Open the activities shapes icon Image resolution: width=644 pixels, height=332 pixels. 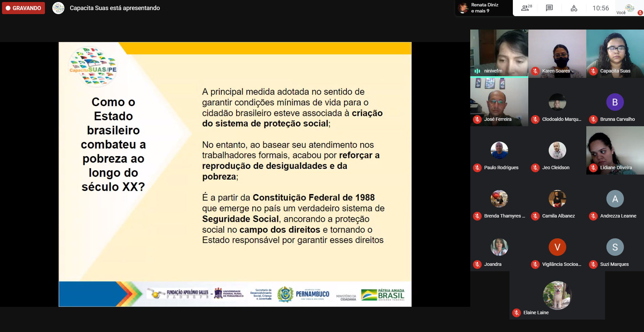(574, 8)
